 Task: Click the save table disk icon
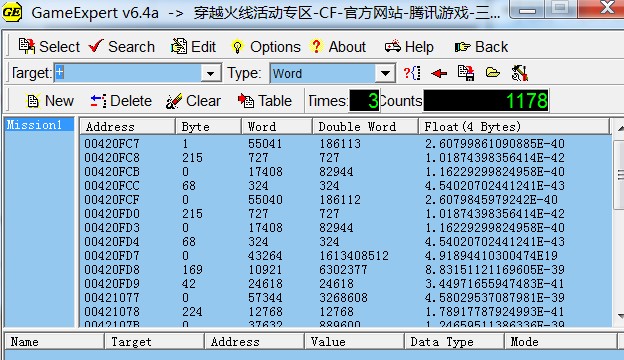pyautogui.click(x=466, y=73)
